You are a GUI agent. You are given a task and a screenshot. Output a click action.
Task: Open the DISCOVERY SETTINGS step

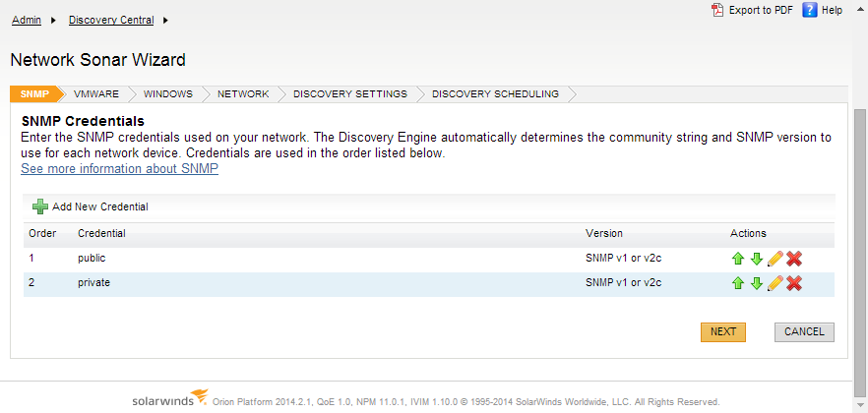pos(350,94)
